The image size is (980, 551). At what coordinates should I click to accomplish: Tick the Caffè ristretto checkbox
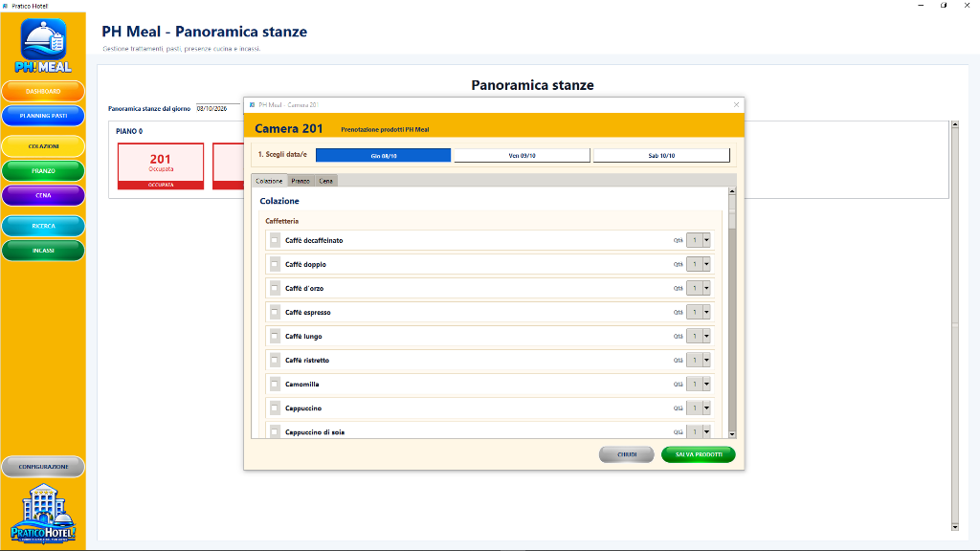pos(275,361)
